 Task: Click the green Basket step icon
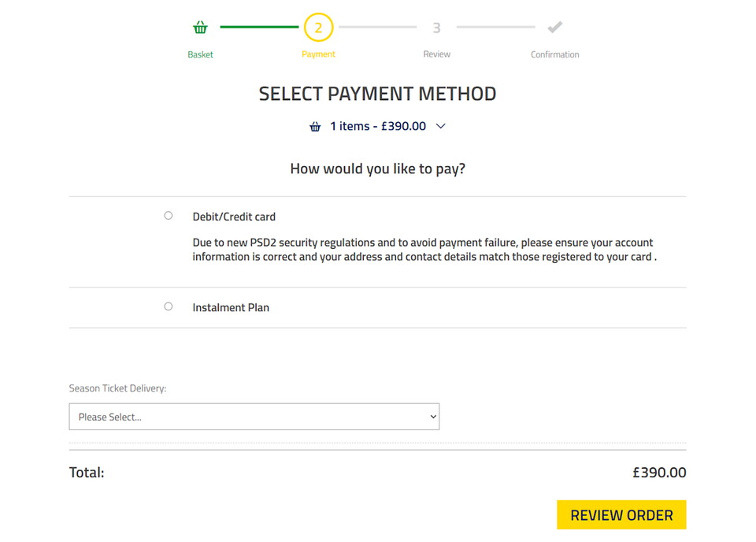pyautogui.click(x=200, y=28)
